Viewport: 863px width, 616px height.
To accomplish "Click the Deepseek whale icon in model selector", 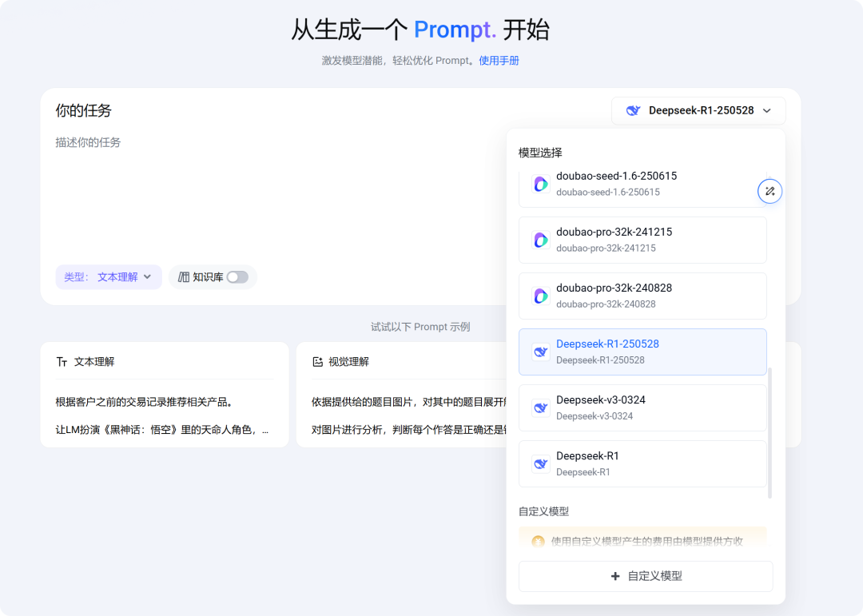I will coord(633,110).
